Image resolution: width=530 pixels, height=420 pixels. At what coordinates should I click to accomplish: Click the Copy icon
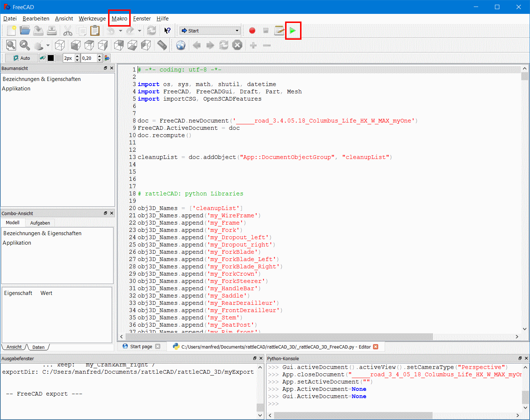point(81,31)
